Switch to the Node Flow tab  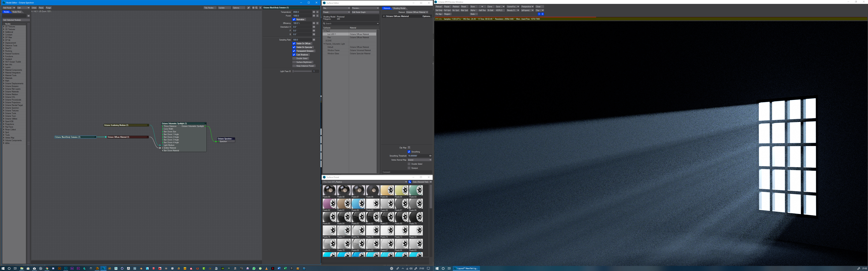(17, 12)
